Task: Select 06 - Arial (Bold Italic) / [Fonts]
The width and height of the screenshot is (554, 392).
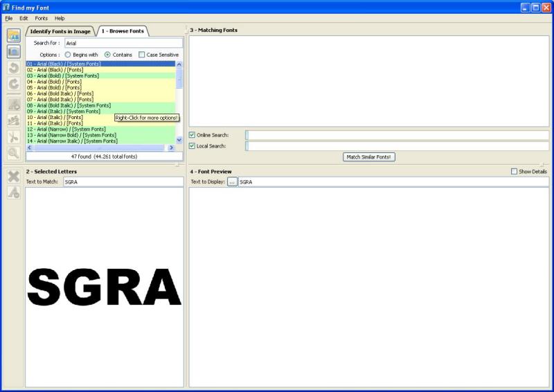Action: (100, 93)
